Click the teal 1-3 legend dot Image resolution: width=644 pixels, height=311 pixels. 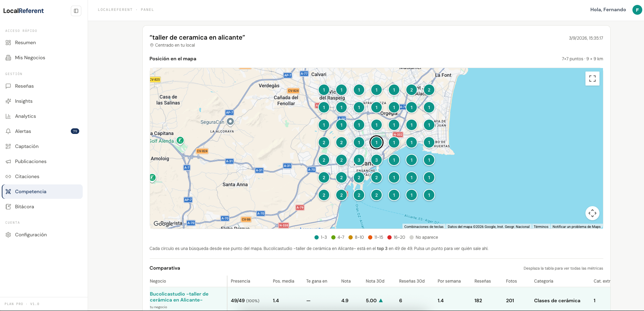click(317, 237)
